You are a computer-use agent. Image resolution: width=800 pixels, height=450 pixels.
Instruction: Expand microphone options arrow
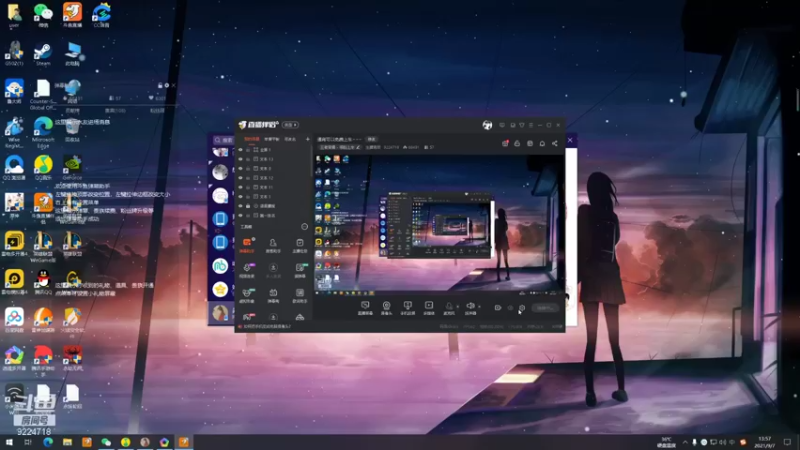[457, 307]
